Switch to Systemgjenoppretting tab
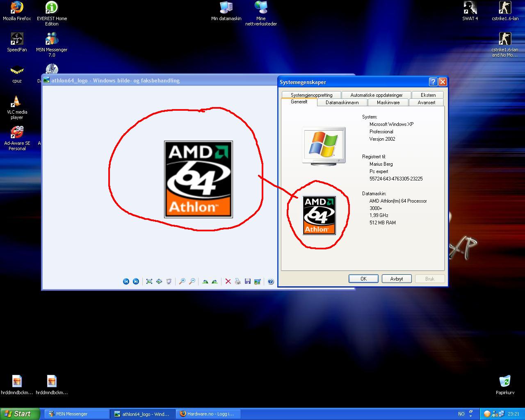The height and width of the screenshot is (420, 525). pos(311,95)
